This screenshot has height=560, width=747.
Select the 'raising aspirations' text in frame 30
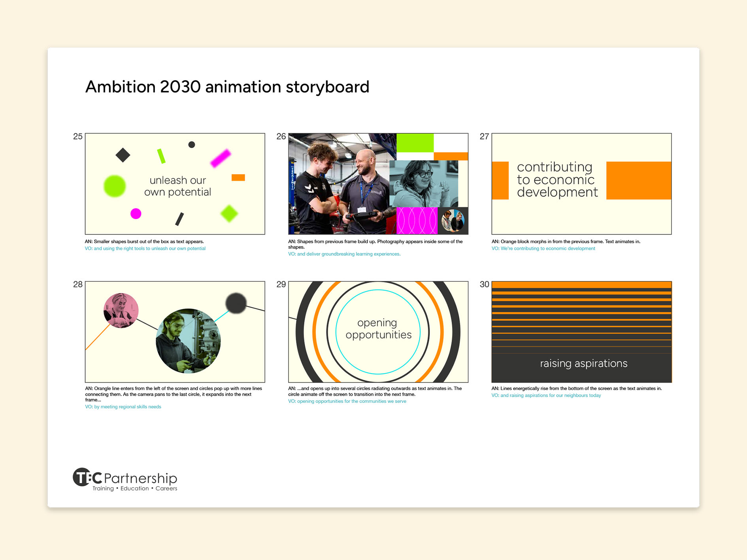(x=583, y=364)
